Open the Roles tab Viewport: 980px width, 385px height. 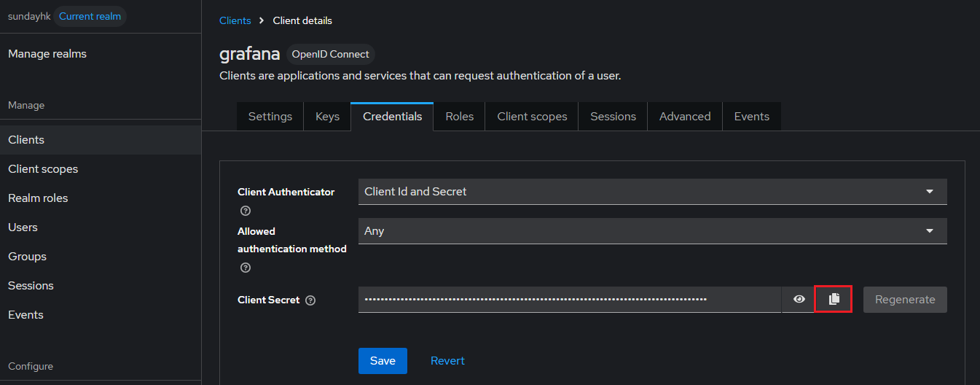point(460,117)
